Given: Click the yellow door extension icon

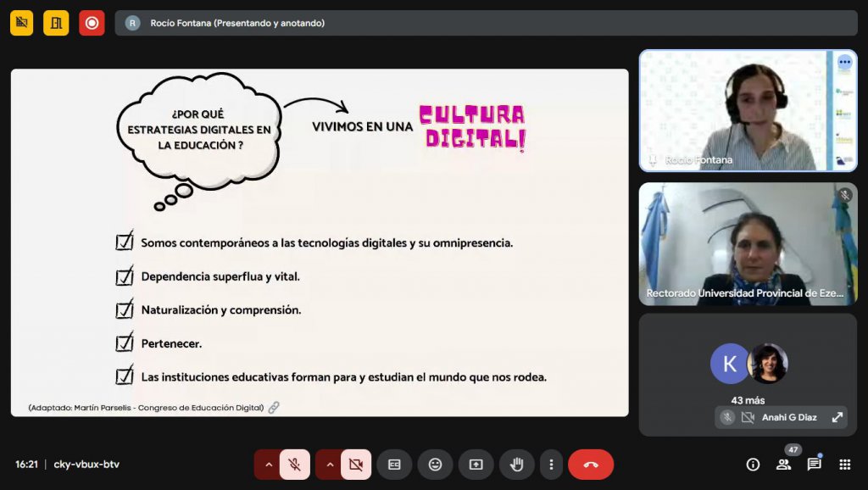Looking at the screenshot, I should pyautogui.click(x=56, y=23).
